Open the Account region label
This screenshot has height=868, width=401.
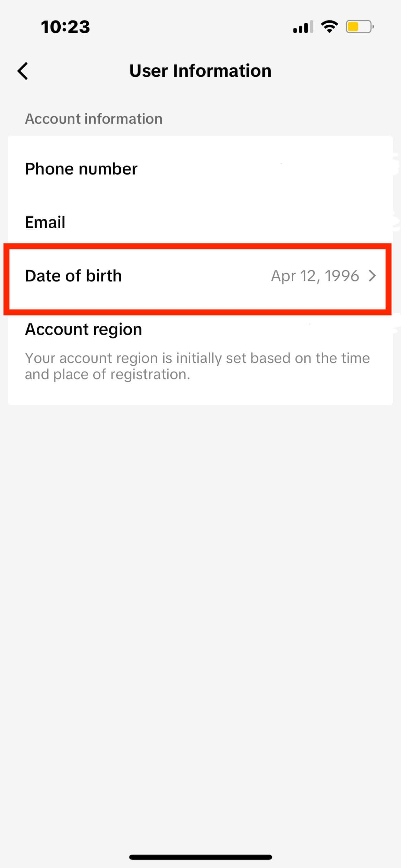click(x=84, y=329)
